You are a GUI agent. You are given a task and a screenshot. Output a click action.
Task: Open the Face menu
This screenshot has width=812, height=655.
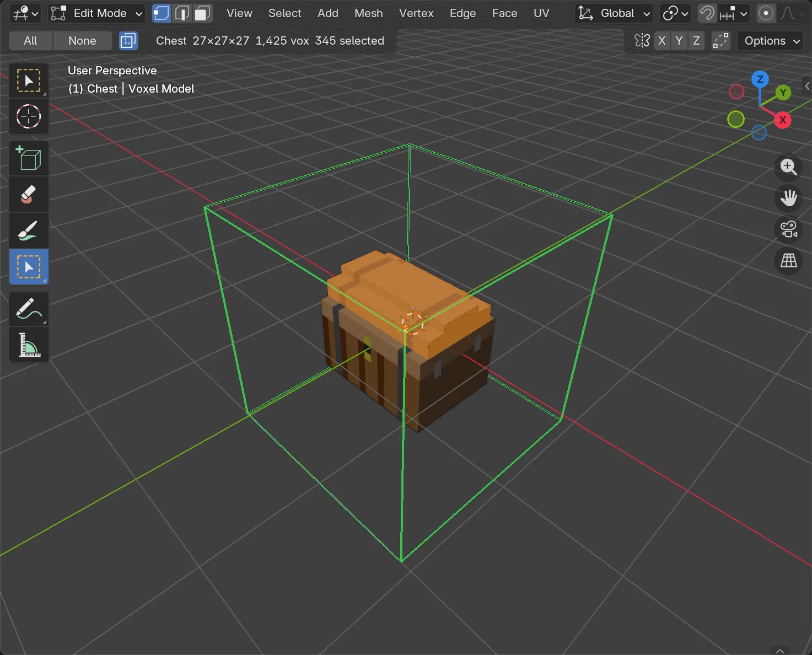point(504,13)
